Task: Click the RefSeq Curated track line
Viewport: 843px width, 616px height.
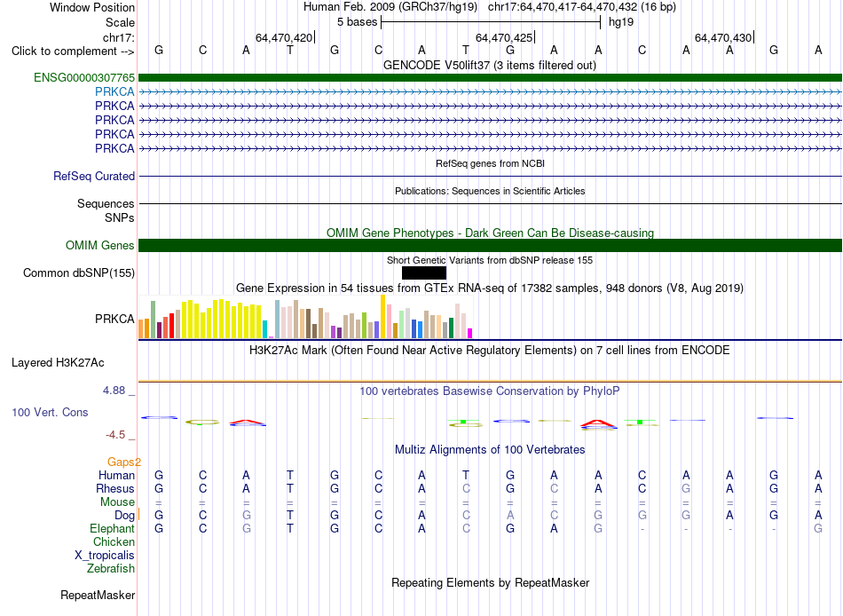Action: click(490, 176)
